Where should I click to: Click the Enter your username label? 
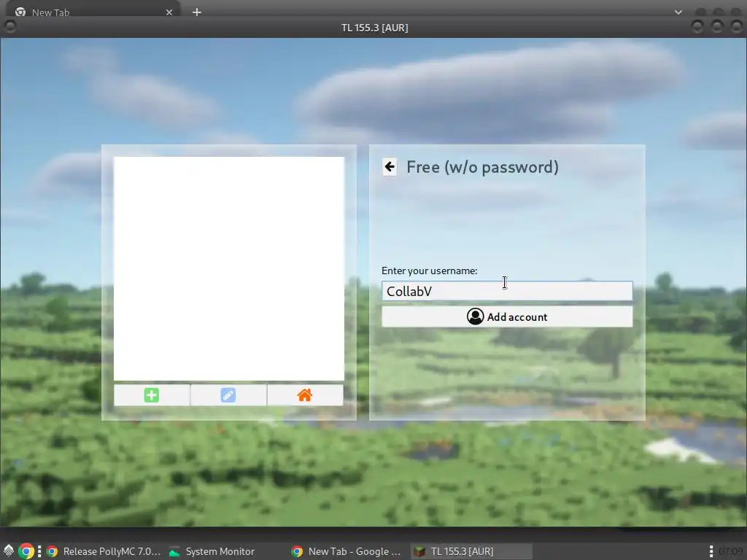(429, 271)
